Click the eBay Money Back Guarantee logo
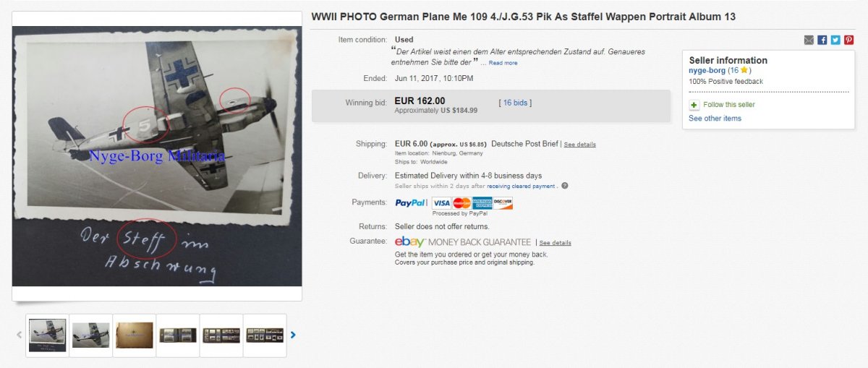 tap(463, 242)
